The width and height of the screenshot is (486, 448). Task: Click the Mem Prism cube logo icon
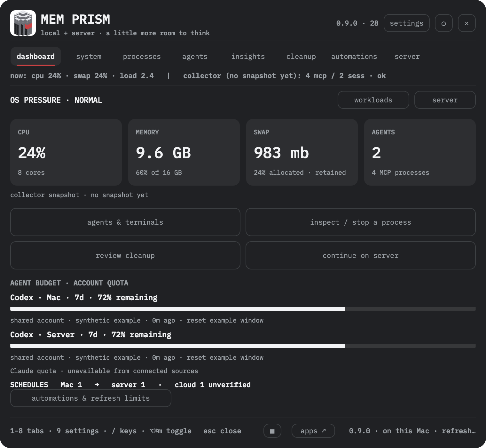pyautogui.click(x=23, y=23)
